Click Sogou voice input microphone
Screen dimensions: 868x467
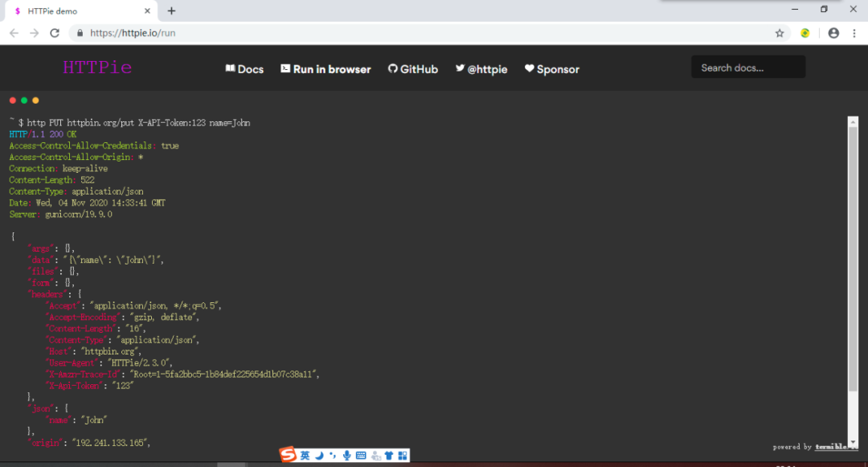(346, 456)
